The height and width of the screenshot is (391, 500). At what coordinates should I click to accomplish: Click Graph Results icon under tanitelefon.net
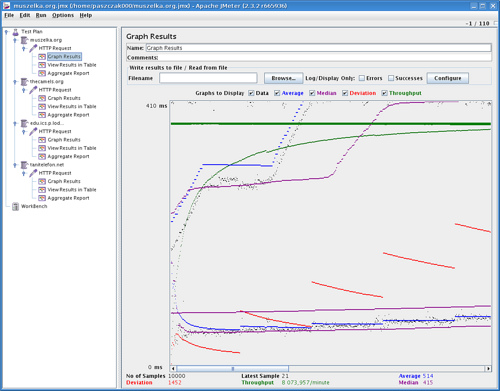[42, 182]
